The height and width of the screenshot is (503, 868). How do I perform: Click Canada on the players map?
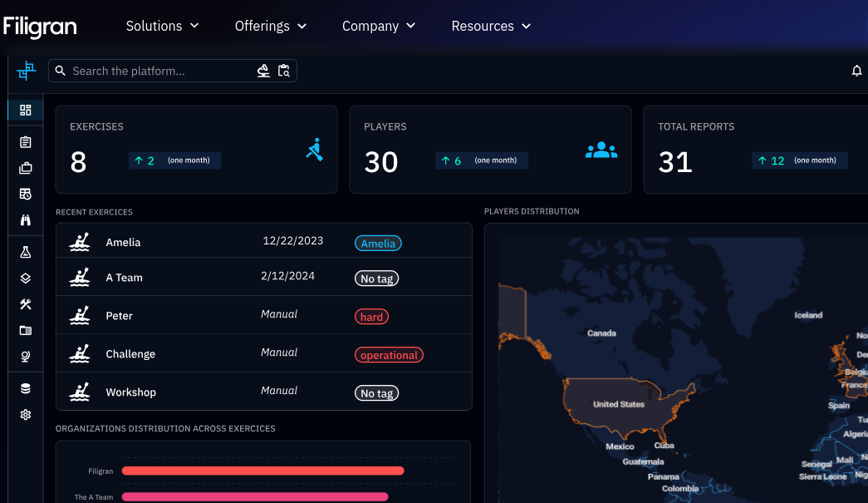point(601,333)
